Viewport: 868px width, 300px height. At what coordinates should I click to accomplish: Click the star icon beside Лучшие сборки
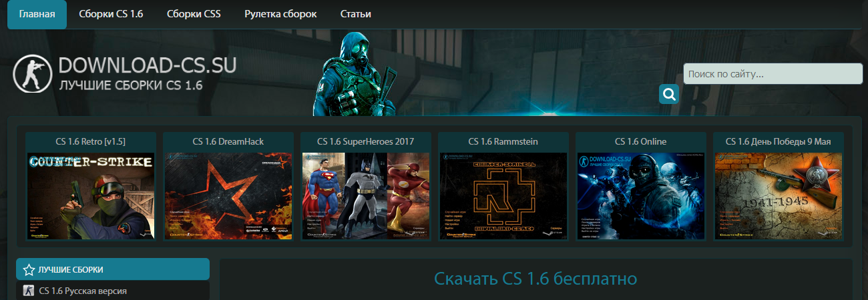click(x=29, y=270)
